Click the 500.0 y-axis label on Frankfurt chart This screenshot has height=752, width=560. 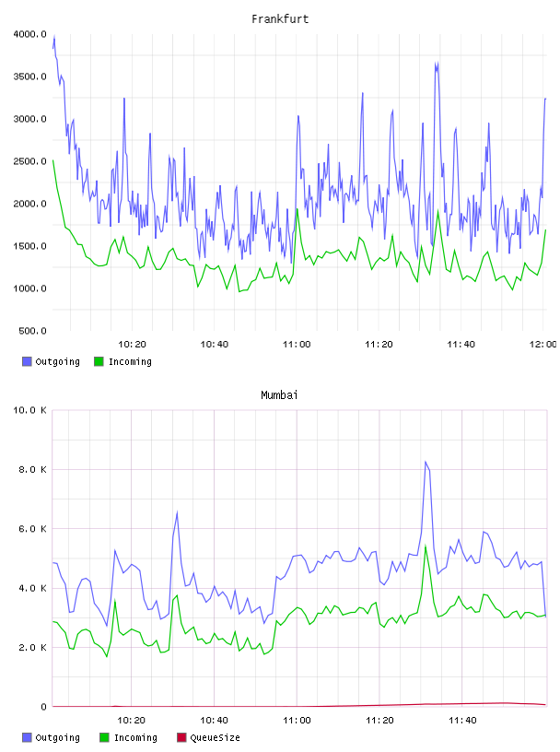click(x=32, y=331)
